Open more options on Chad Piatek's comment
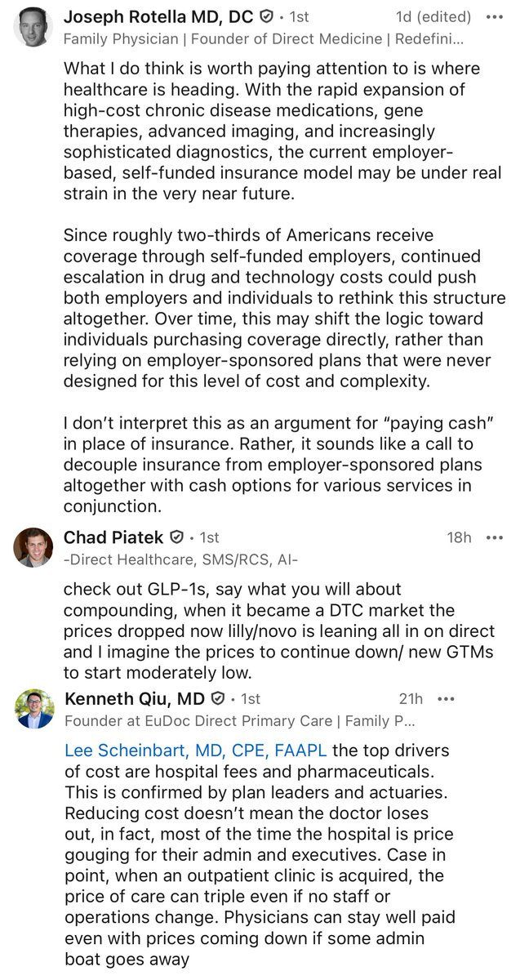520x980 pixels. [495, 537]
